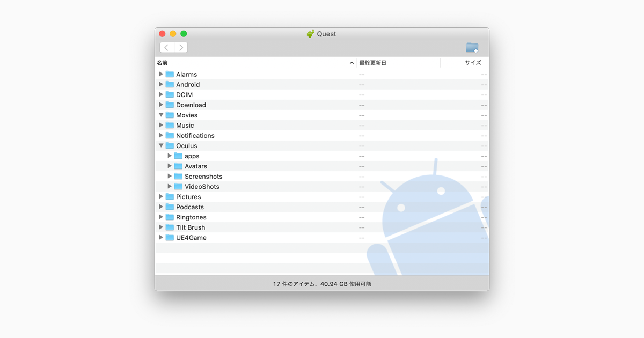Click the Tilt Brush folder icon

[170, 227]
